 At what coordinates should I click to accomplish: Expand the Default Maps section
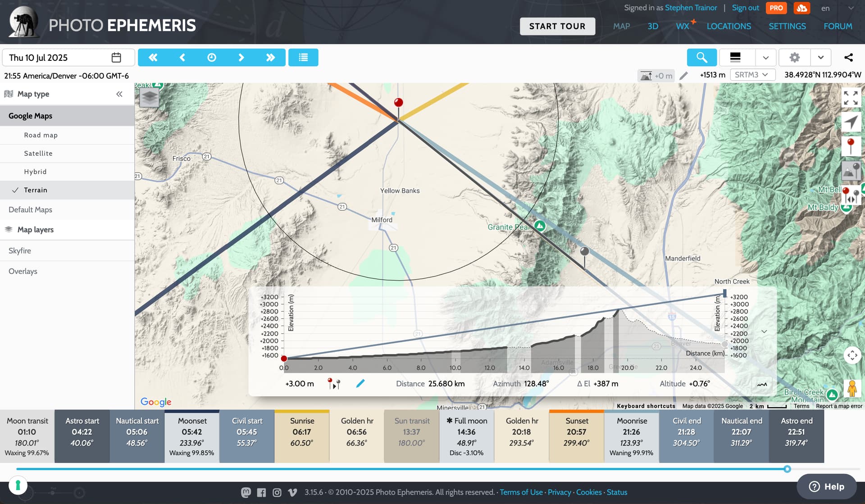[67, 209]
